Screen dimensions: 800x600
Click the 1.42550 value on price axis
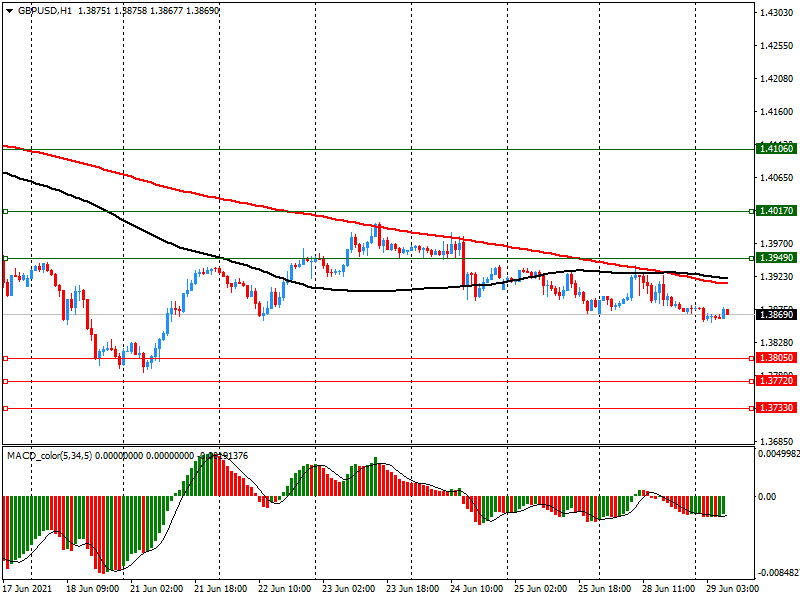pos(777,45)
